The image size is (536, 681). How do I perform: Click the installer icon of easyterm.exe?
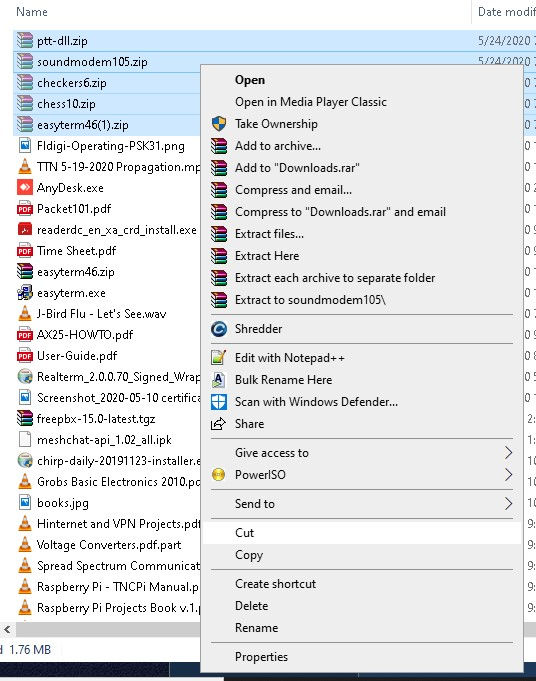pyautogui.click(x=25, y=293)
